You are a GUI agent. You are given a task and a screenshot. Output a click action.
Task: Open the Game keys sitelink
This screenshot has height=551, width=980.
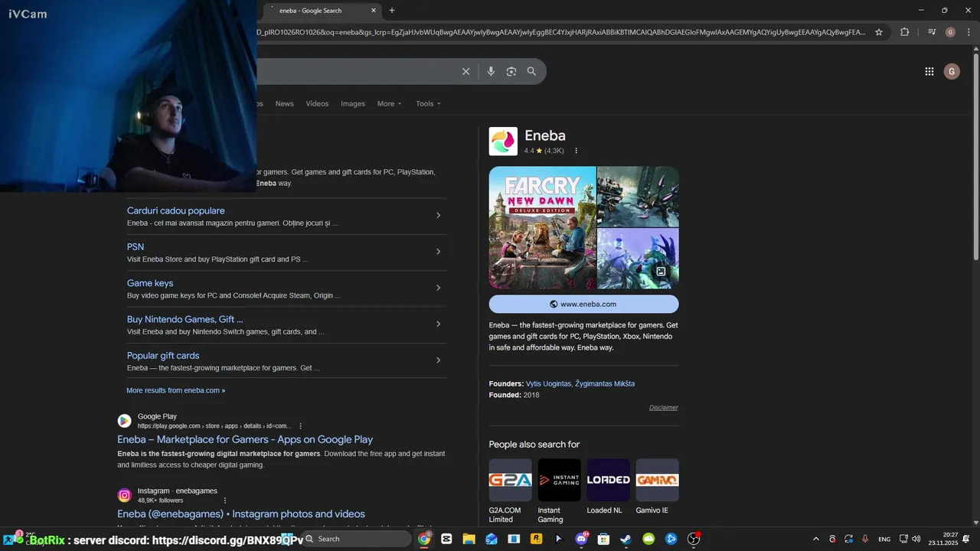click(x=150, y=283)
